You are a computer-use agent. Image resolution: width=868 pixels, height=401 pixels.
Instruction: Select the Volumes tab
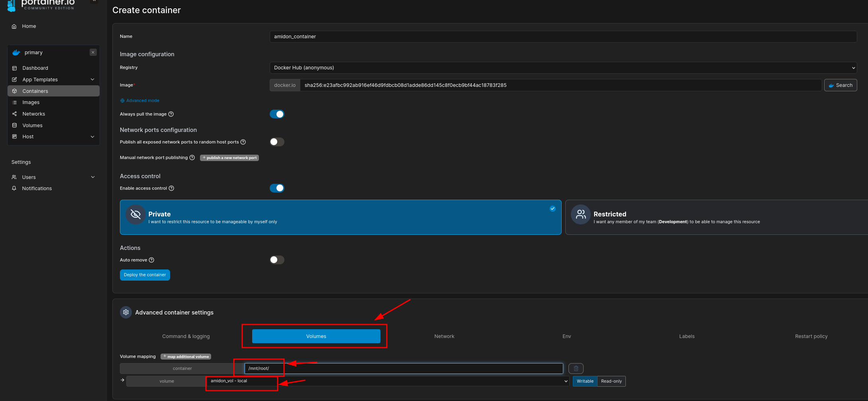316,336
